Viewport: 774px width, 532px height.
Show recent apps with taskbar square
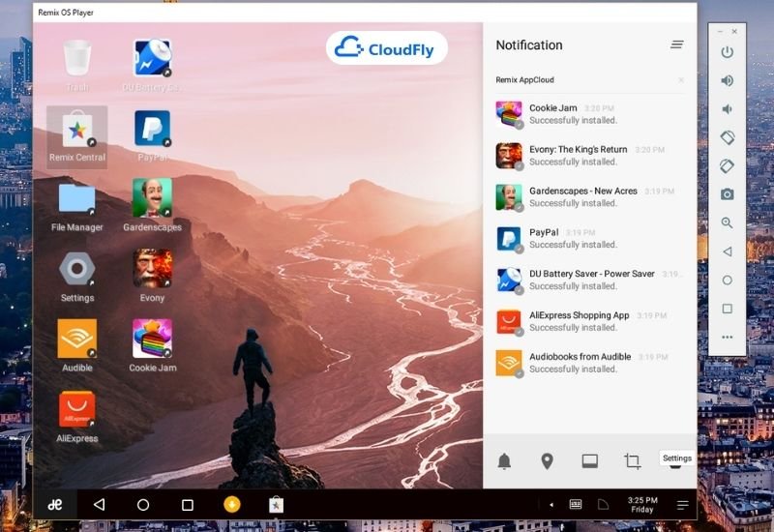tap(188, 505)
